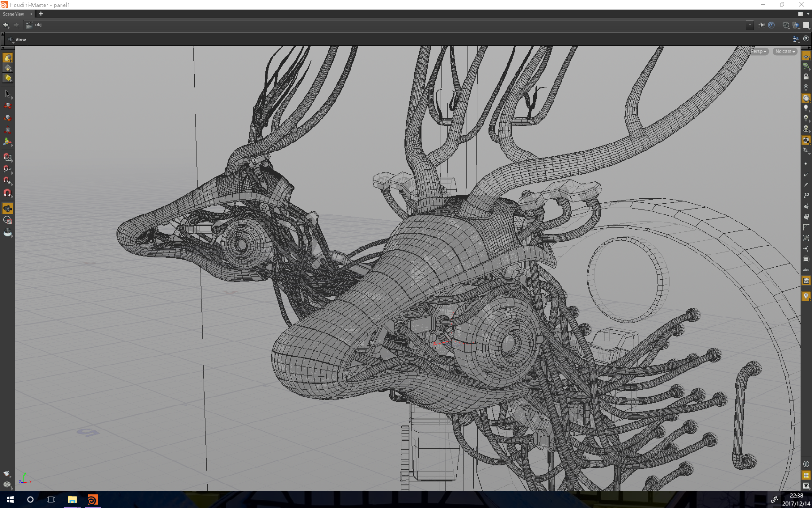Open the No cam camera dropdown

785,51
